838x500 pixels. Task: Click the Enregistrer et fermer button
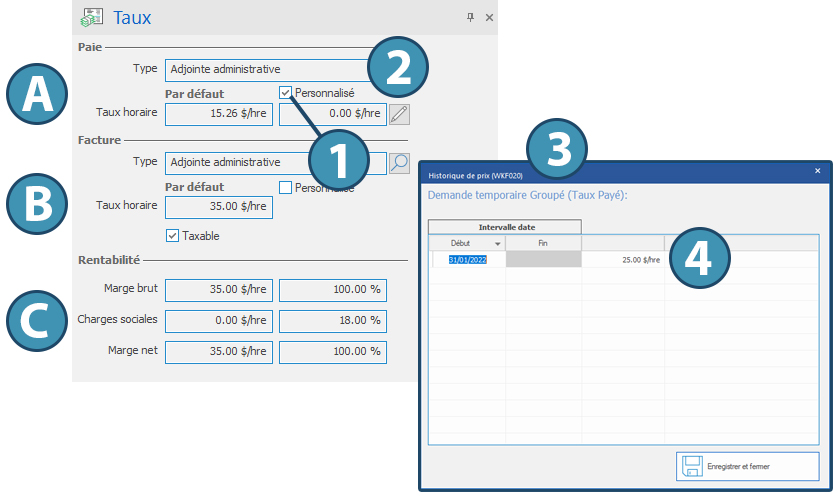[747, 466]
